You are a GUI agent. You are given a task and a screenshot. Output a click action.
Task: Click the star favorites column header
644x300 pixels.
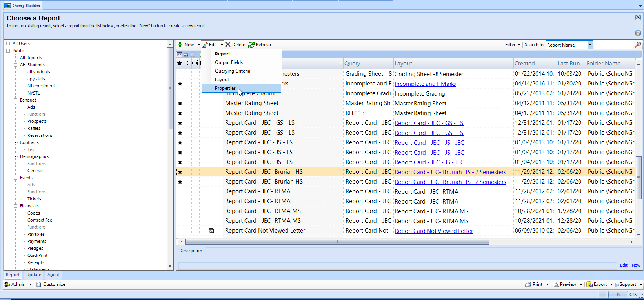(180, 63)
